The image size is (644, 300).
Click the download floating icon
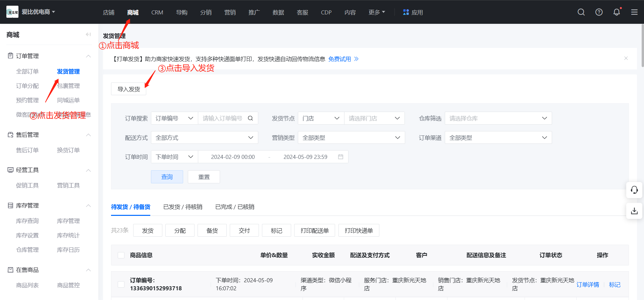pyautogui.click(x=634, y=211)
